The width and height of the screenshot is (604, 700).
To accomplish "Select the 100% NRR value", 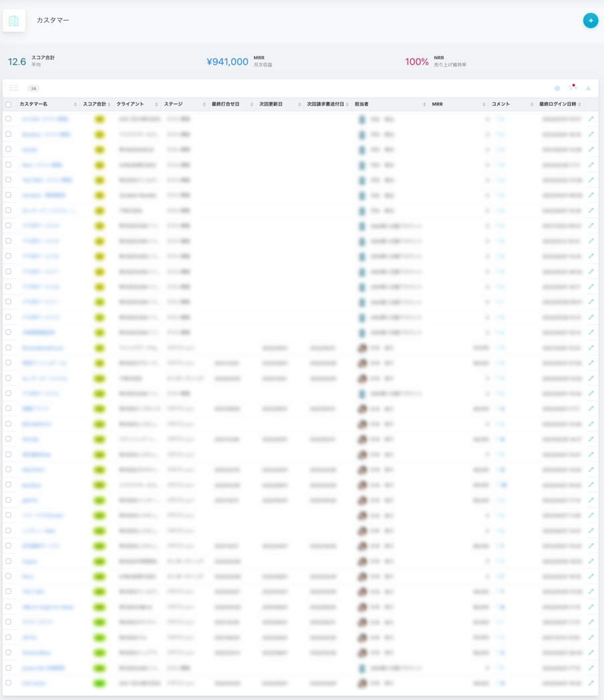I will click(x=416, y=61).
